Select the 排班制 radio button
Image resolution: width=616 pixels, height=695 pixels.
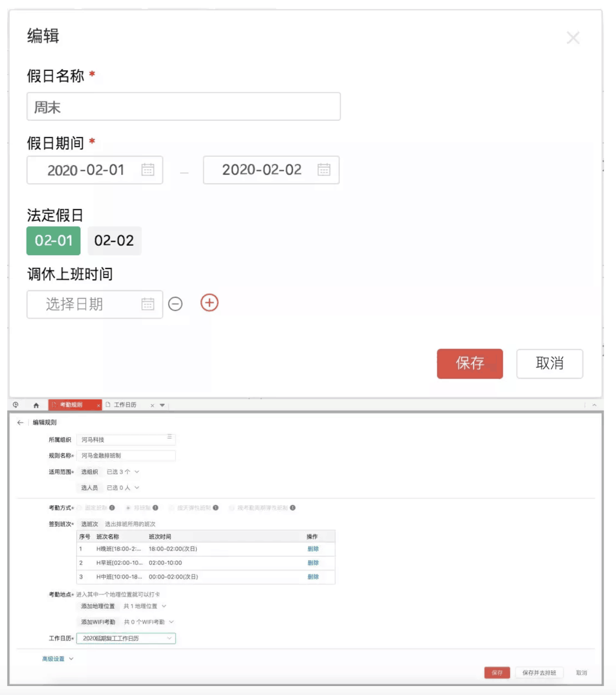(128, 508)
